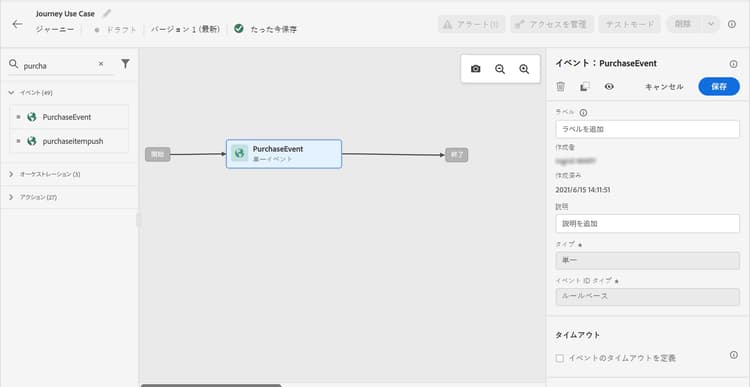This screenshot has height=387, width=750.
Task: Click the 開始 start node
Action: (158, 155)
